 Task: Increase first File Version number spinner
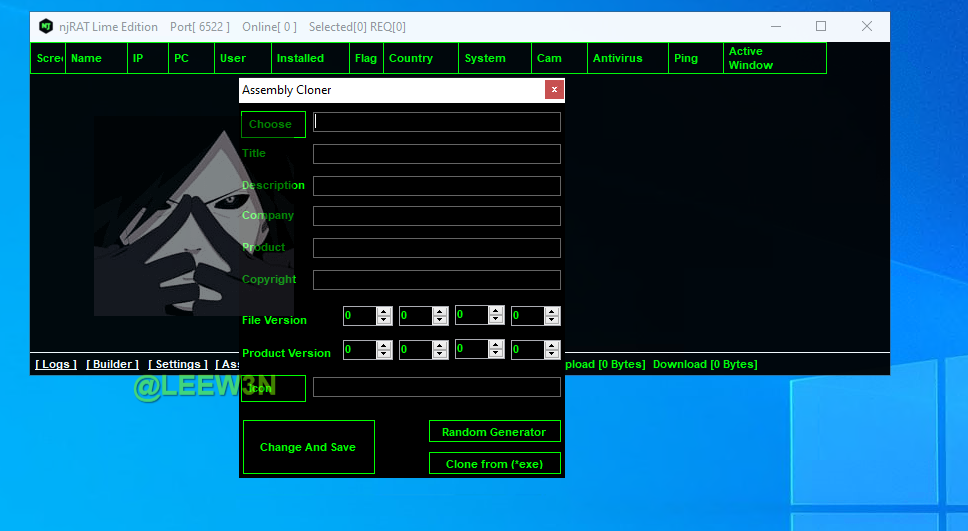point(384,312)
